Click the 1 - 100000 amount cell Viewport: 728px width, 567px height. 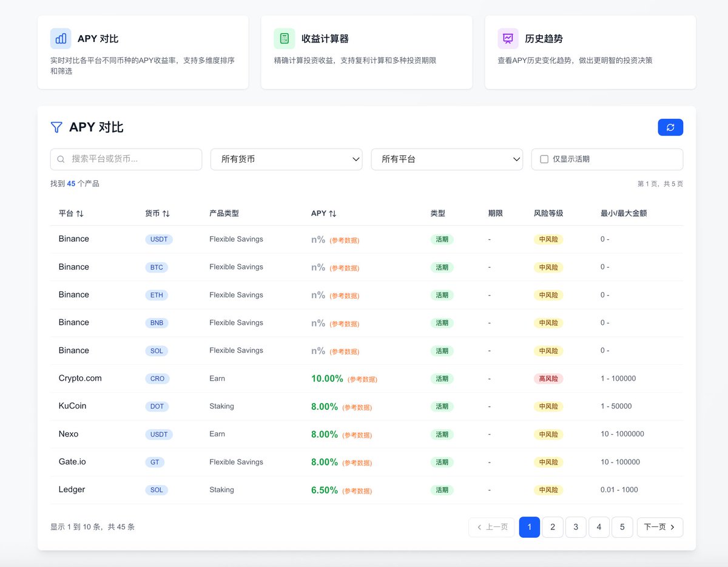618,379
